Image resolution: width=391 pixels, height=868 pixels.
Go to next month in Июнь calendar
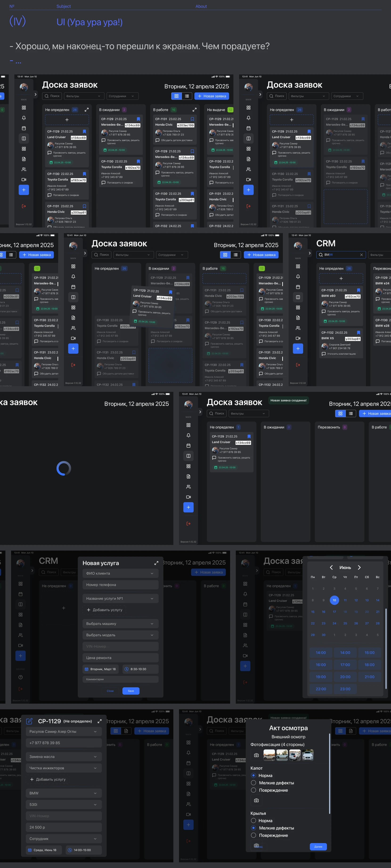[359, 568]
